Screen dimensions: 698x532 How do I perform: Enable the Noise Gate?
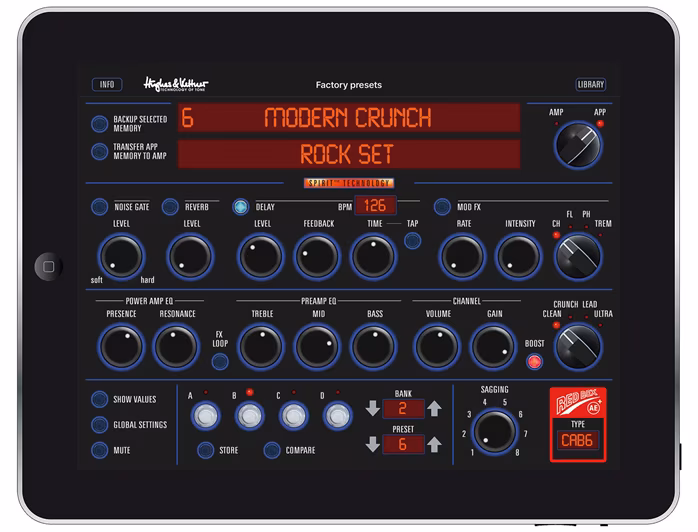pos(99,207)
